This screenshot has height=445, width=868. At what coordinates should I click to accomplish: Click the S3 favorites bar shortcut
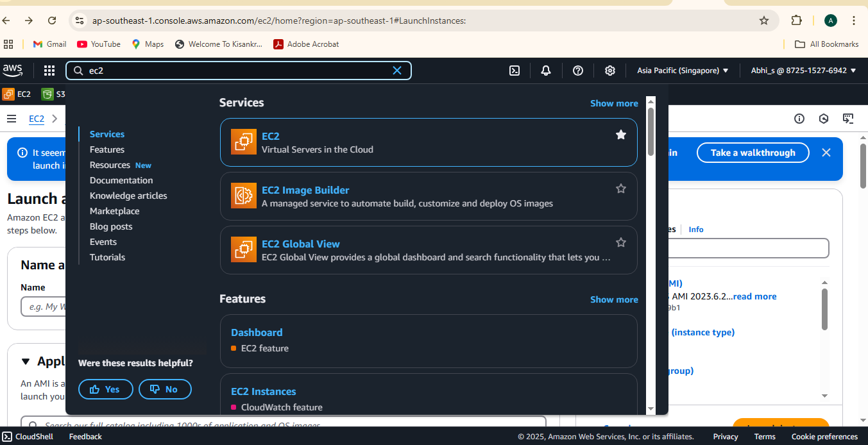tap(53, 94)
